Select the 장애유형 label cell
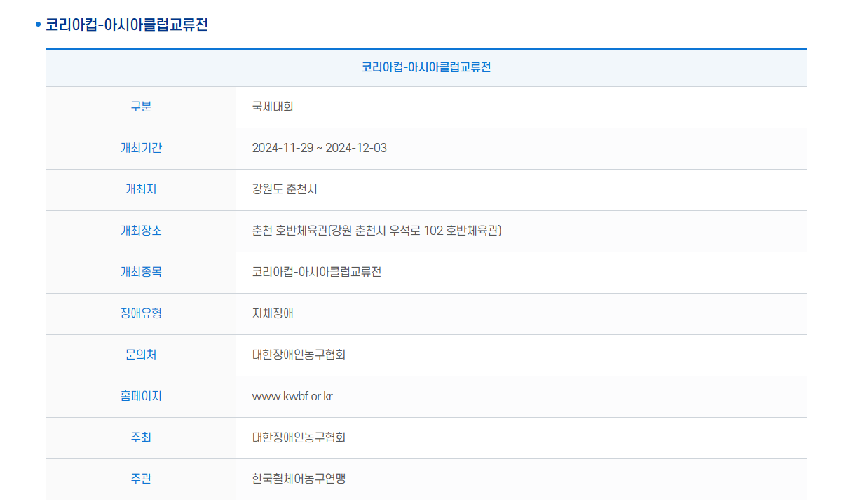The image size is (844, 504). 141,313
